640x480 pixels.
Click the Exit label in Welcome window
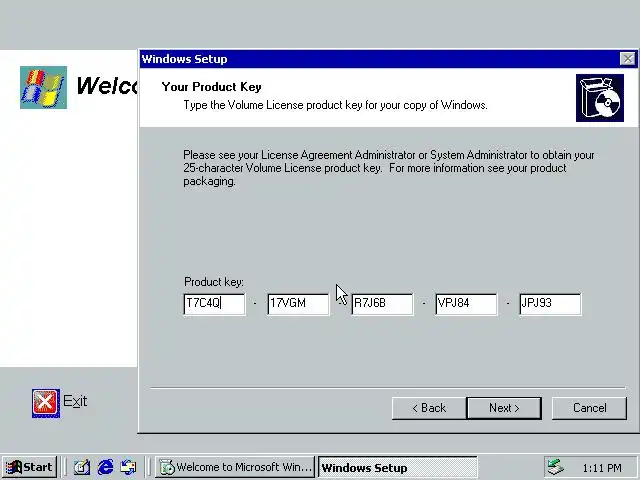click(75, 401)
